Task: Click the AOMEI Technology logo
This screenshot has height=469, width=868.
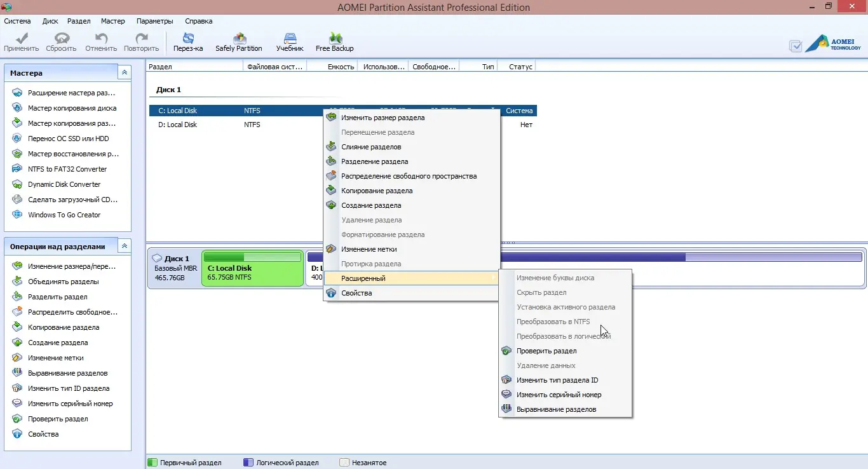Action: click(832, 43)
